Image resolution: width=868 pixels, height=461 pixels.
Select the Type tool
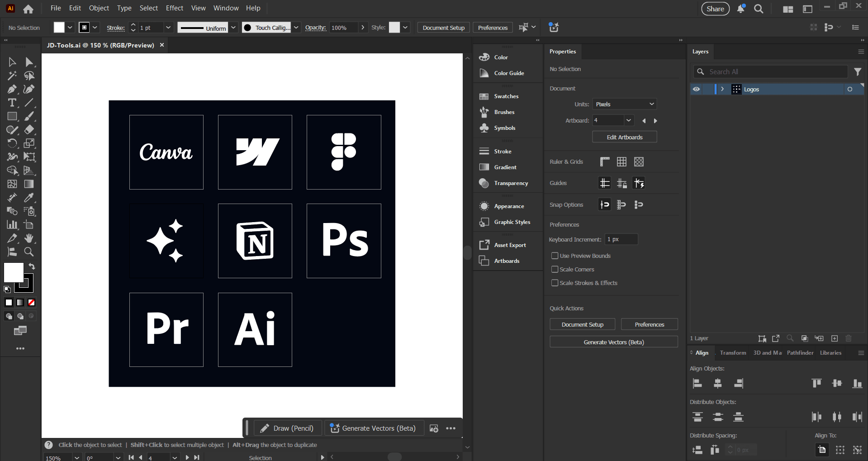(12, 103)
